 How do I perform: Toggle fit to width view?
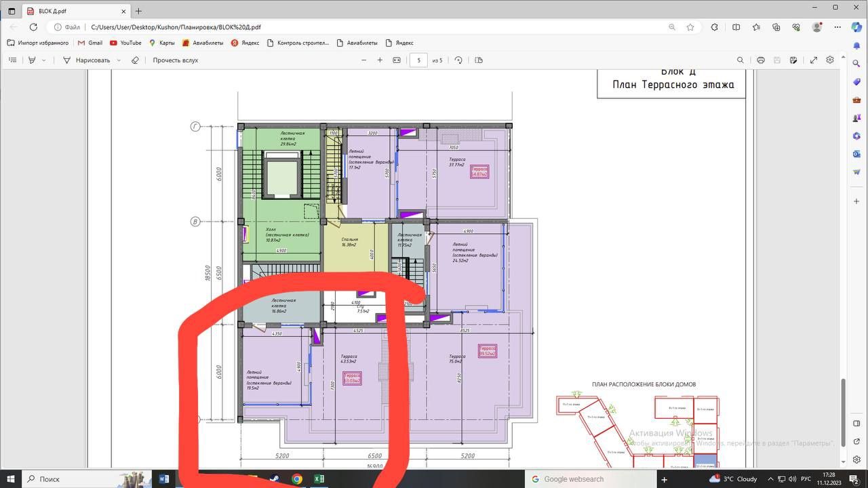pyautogui.click(x=397, y=60)
